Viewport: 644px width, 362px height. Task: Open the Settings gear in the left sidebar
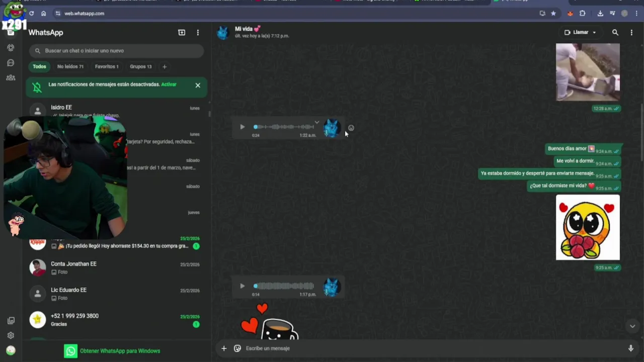pyautogui.click(x=11, y=335)
